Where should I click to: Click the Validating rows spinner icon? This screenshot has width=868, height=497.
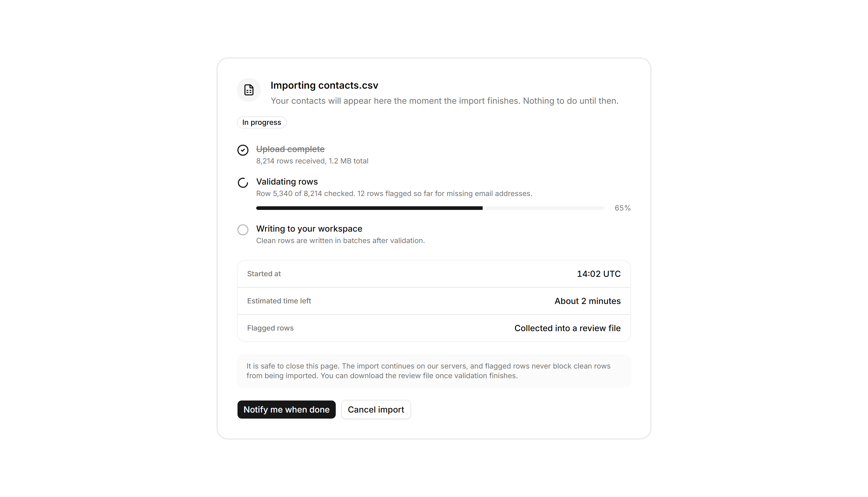click(x=243, y=183)
